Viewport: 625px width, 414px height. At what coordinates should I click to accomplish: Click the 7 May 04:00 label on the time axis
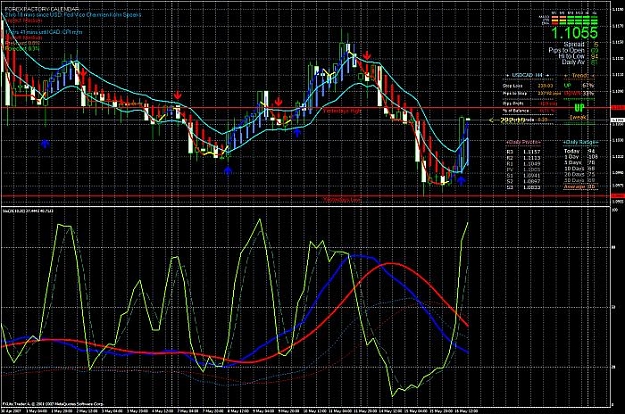pyautogui.click(x=187, y=410)
